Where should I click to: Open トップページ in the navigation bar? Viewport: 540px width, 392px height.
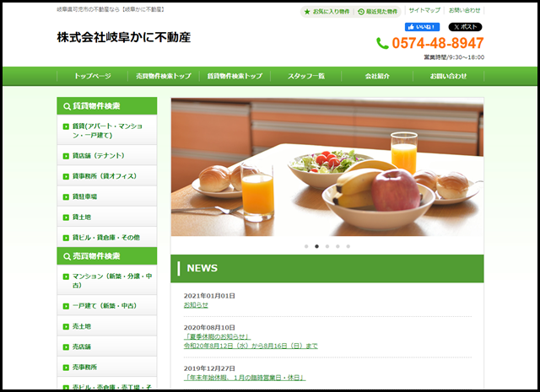(x=92, y=76)
